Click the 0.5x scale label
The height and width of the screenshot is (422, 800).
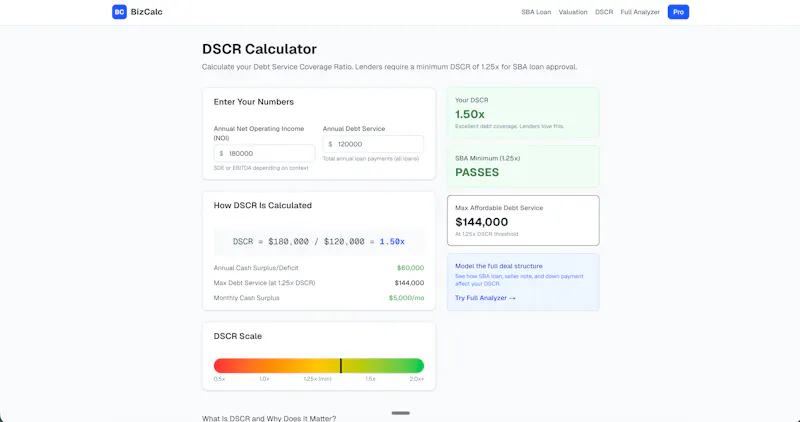pyautogui.click(x=219, y=379)
